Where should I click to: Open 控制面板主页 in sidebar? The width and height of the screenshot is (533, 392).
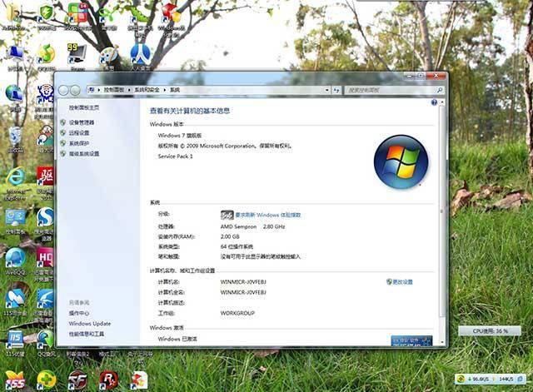pos(84,107)
